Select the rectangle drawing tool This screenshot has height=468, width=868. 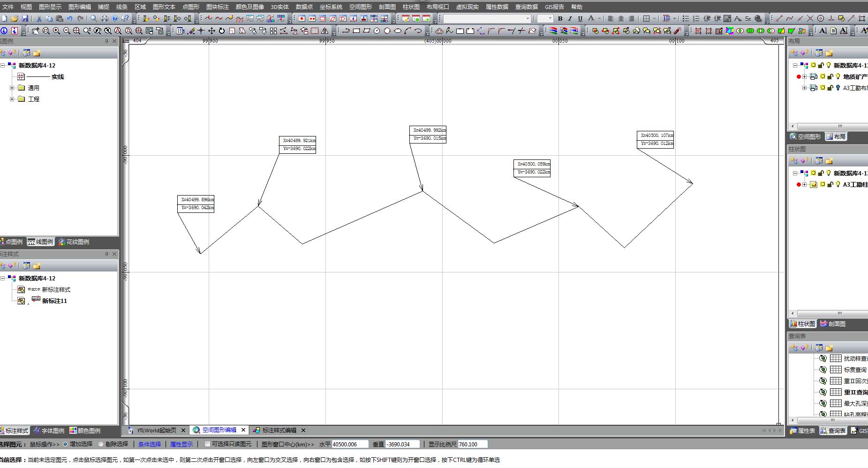(x=356, y=30)
